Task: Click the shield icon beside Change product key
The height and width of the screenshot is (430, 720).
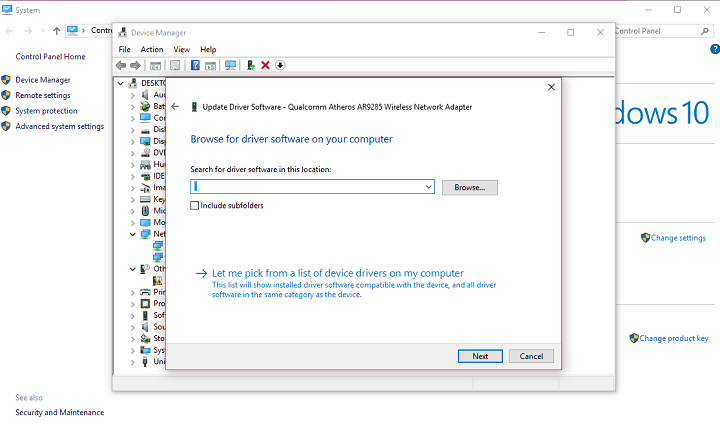Action: coord(633,338)
